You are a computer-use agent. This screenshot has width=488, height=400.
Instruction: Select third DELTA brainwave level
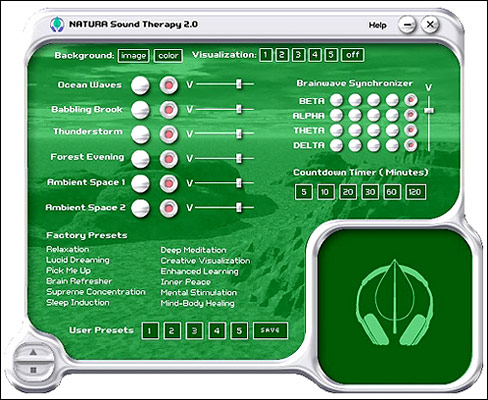click(x=373, y=145)
